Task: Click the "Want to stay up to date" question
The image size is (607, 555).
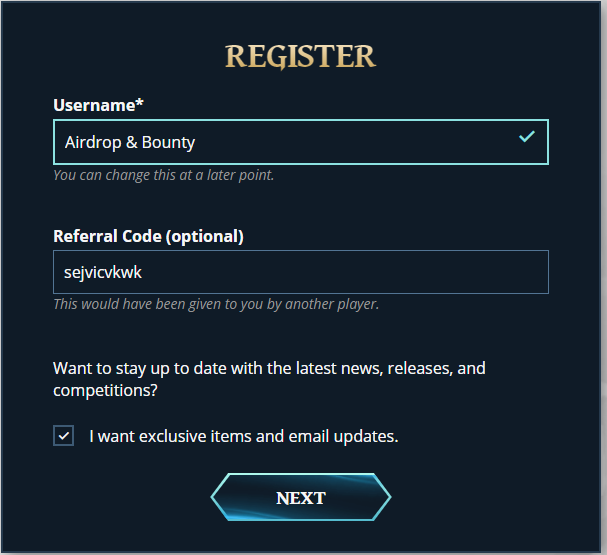Action: click(x=269, y=368)
